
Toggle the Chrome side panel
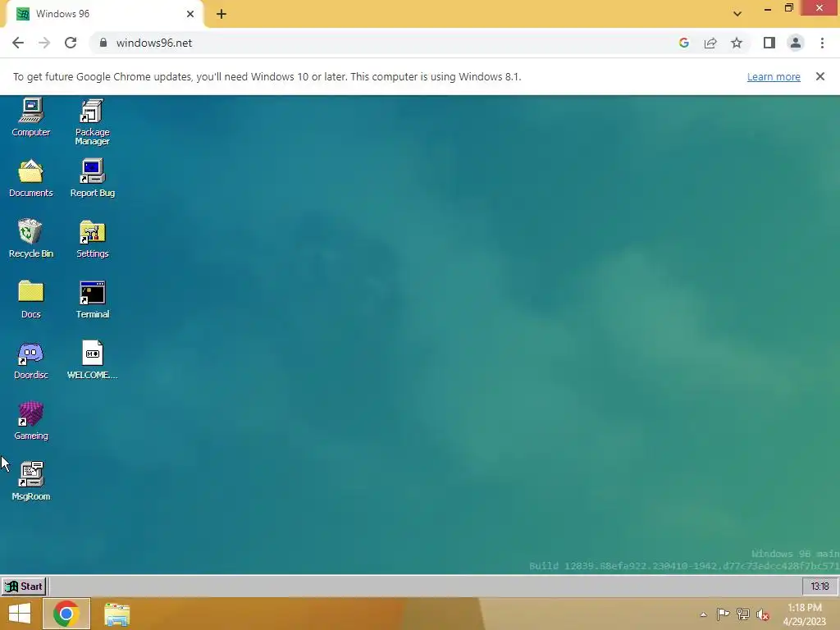tap(769, 43)
